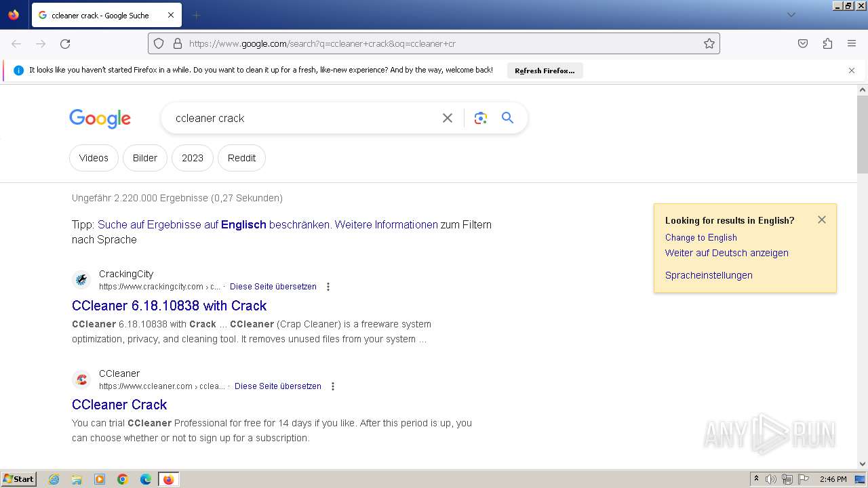Click the Change to English link

tap(701, 237)
